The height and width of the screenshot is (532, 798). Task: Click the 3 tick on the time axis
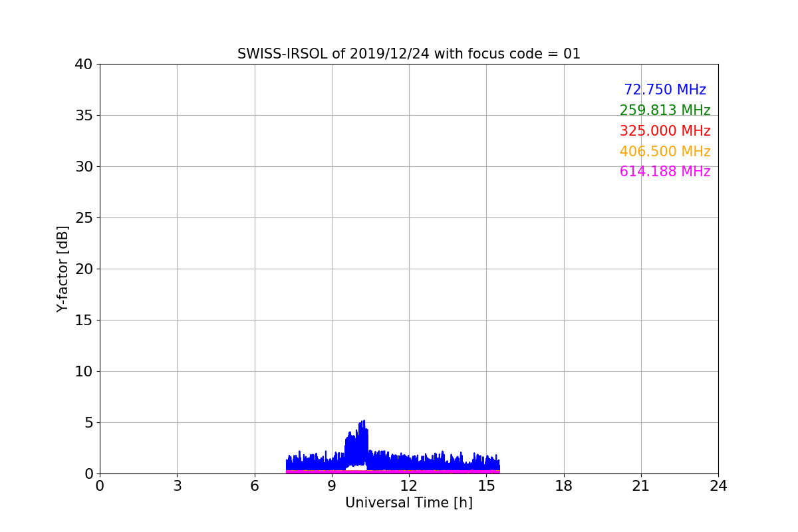click(177, 486)
